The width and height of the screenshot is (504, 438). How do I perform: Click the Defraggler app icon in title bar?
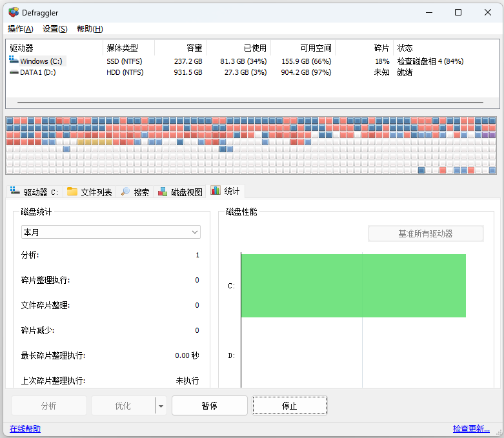[14, 12]
